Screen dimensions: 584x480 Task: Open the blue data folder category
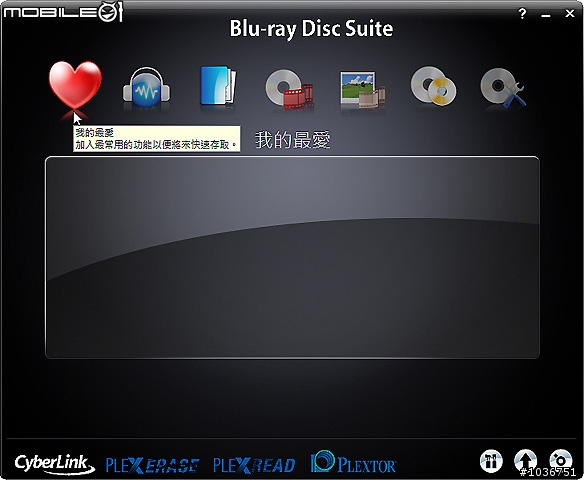click(x=218, y=86)
